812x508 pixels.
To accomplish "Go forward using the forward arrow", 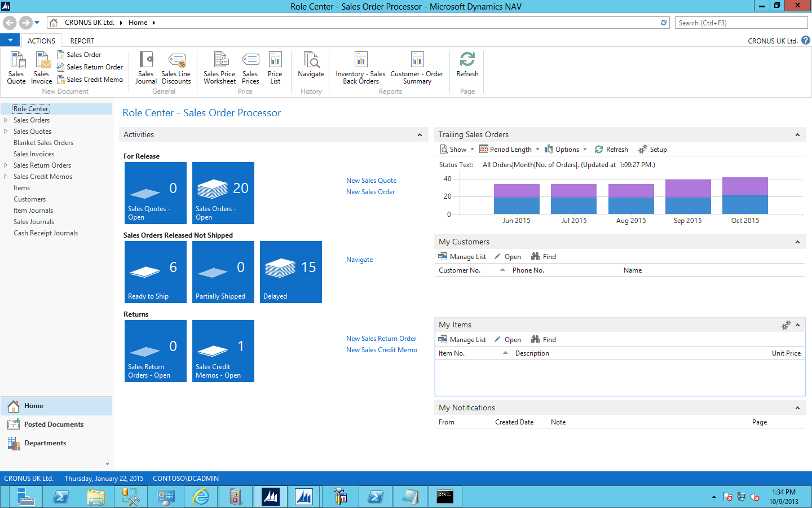I will pyautogui.click(x=25, y=23).
